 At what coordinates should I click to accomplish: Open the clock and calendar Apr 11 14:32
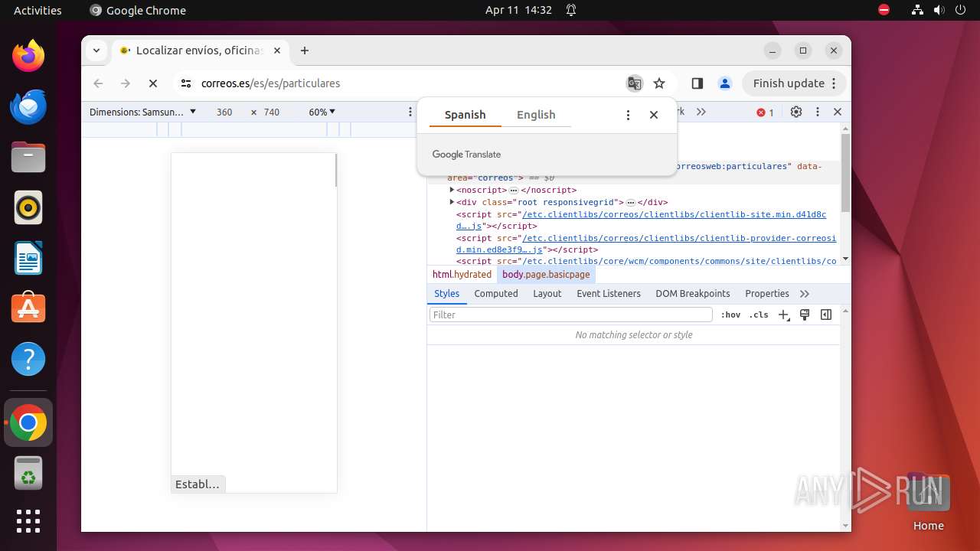[518, 10]
